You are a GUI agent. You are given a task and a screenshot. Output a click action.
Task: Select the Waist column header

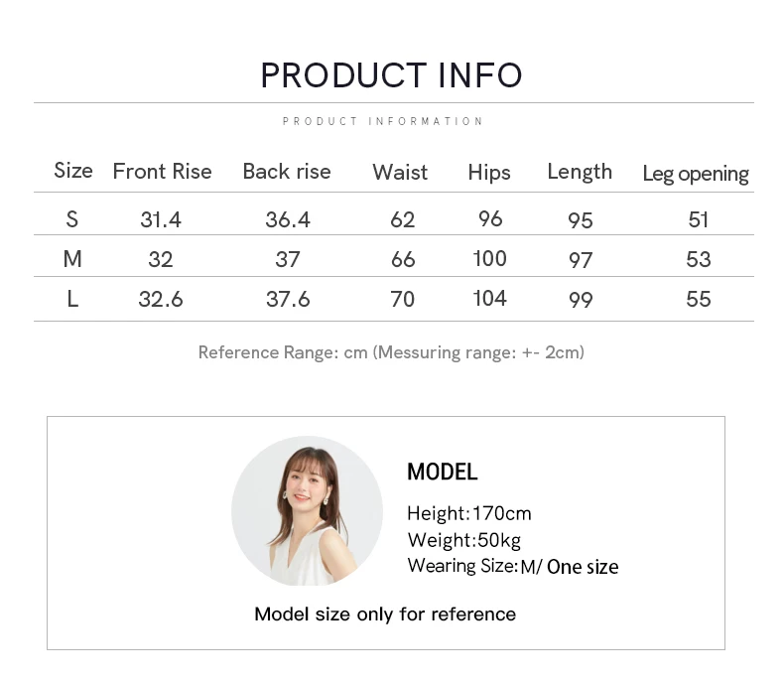pos(400,173)
